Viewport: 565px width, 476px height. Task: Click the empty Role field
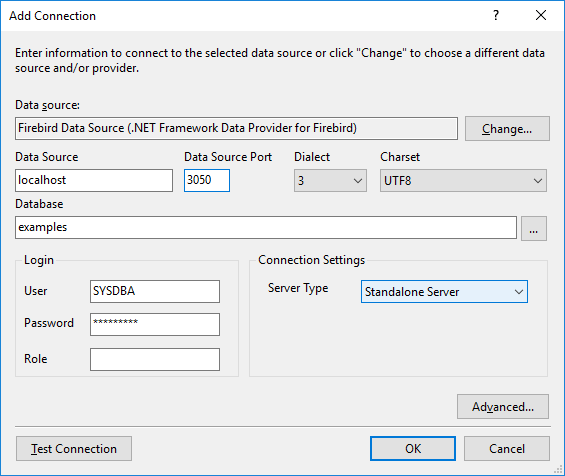155,359
